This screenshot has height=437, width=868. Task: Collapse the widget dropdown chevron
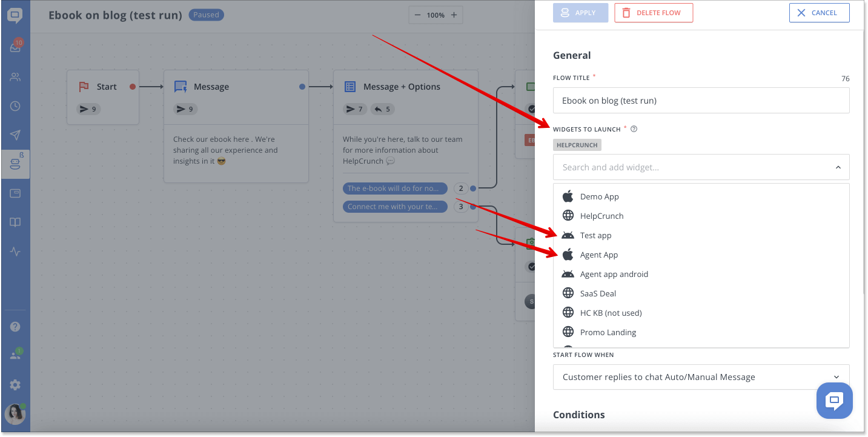pyautogui.click(x=838, y=167)
